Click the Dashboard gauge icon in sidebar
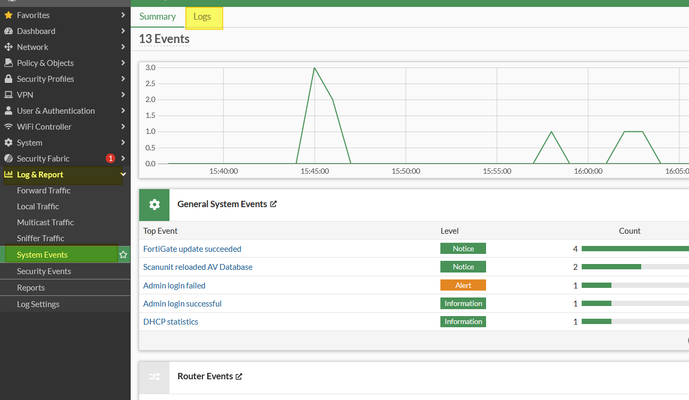Image resolution: width=689 pixels, height=400 pixels. 9,31
